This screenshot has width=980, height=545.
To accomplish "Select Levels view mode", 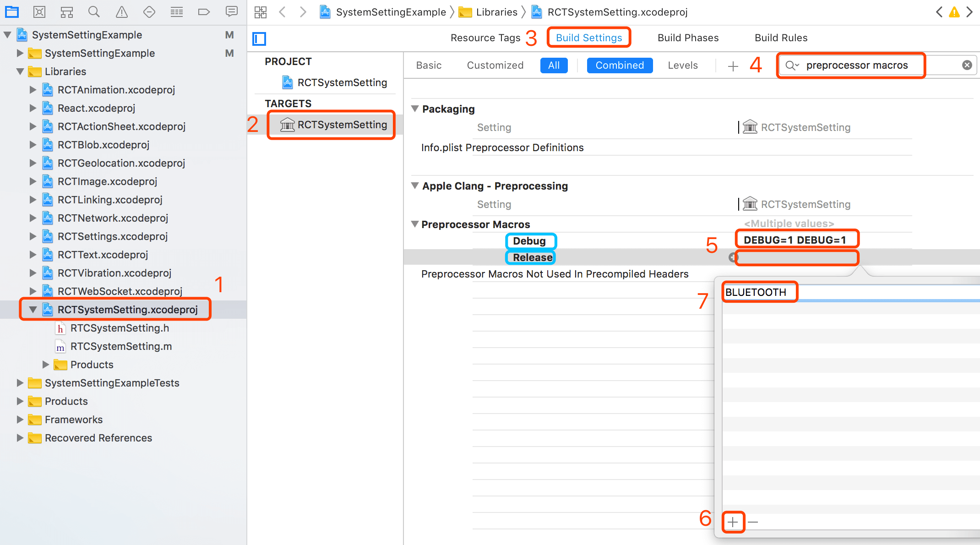I will tap(683, 65).
